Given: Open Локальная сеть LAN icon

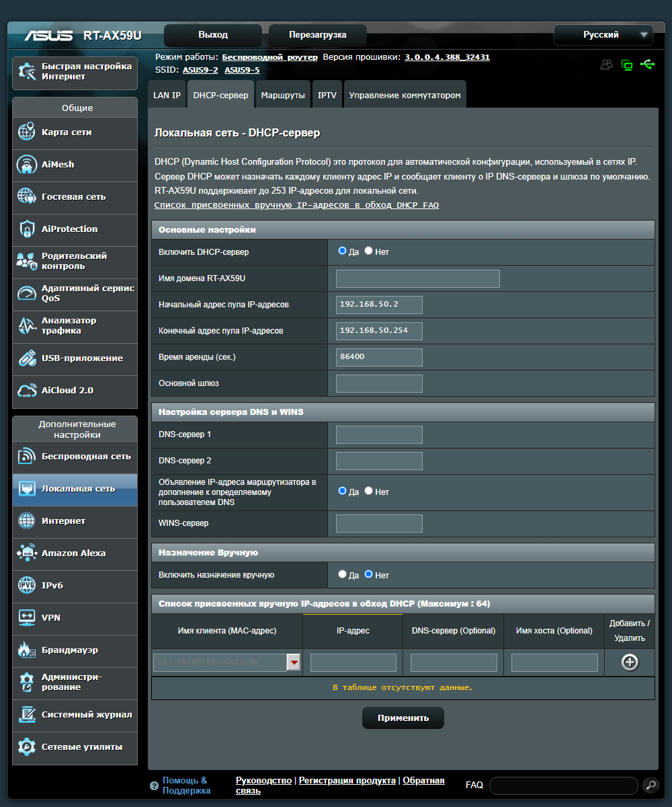Looking at the screenshot, I should [x=27, y=488].
